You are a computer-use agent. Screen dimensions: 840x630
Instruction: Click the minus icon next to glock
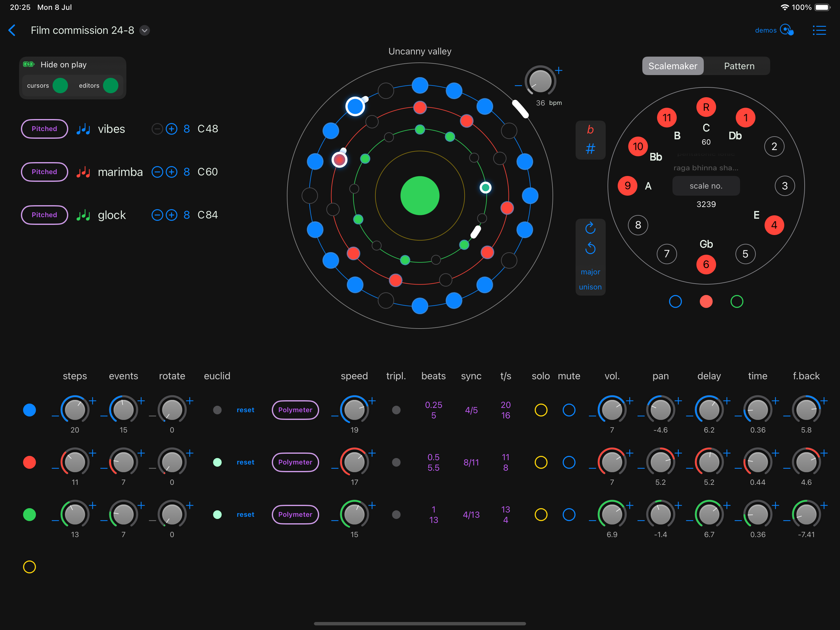[x=157, y=215]
